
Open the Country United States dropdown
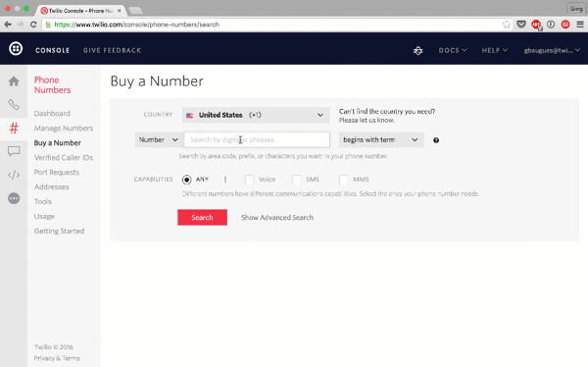(x=256, y=115)
